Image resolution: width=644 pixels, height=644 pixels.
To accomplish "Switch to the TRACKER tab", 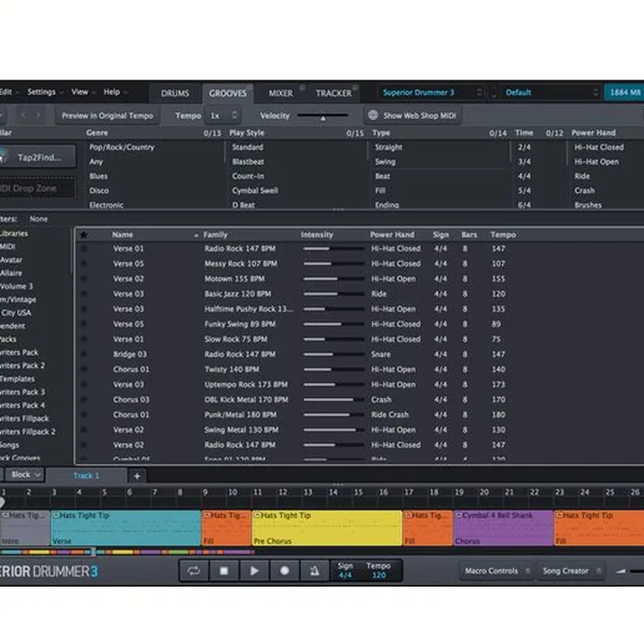I will 334,93.
